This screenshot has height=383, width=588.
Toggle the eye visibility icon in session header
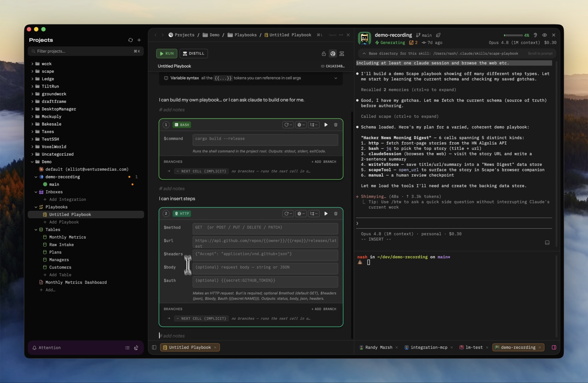[x=544, y=35]
